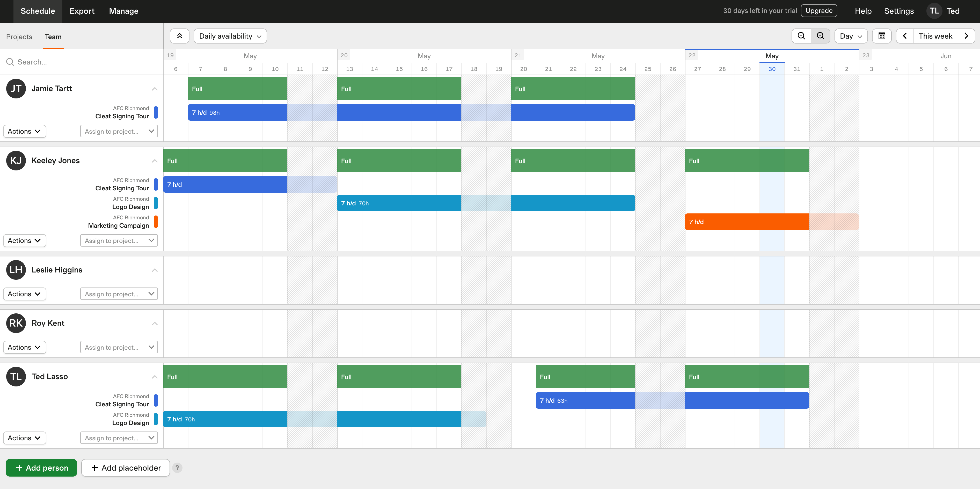Switch to the Team tab
The image size is (980, 489).
[53, 37]
